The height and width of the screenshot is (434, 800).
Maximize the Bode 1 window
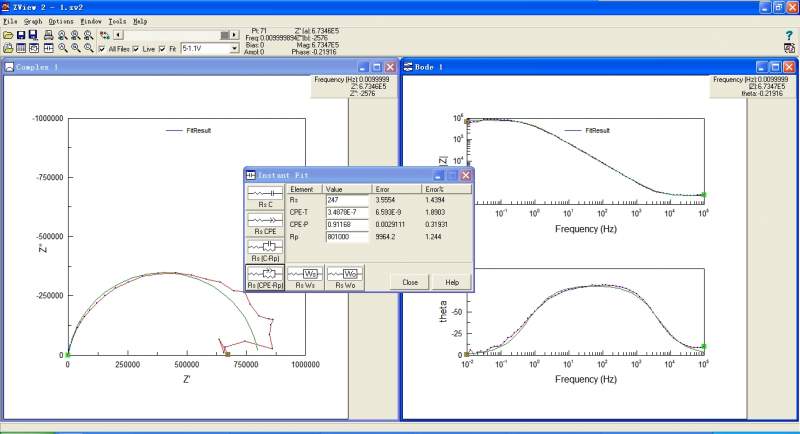[775, 67]
